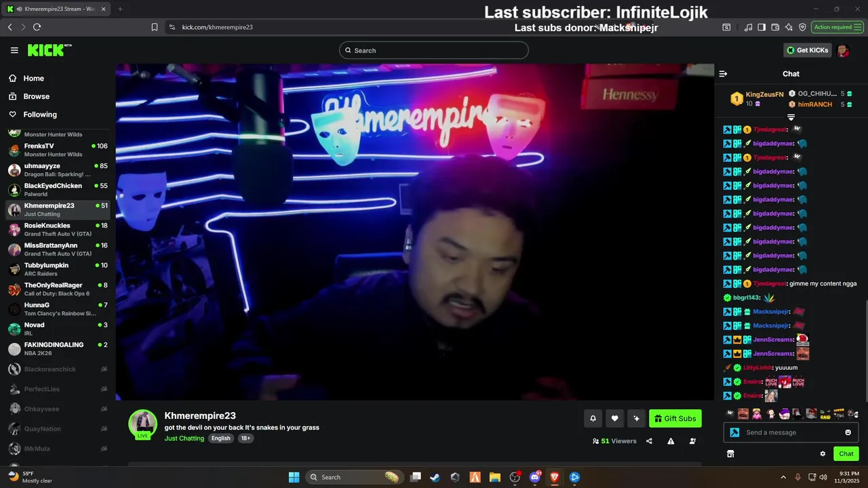The height and width of the screenshot is (488, 868).
Task: Open BlackEyedChicken channel in the sidebar
Action: point(58,190)
